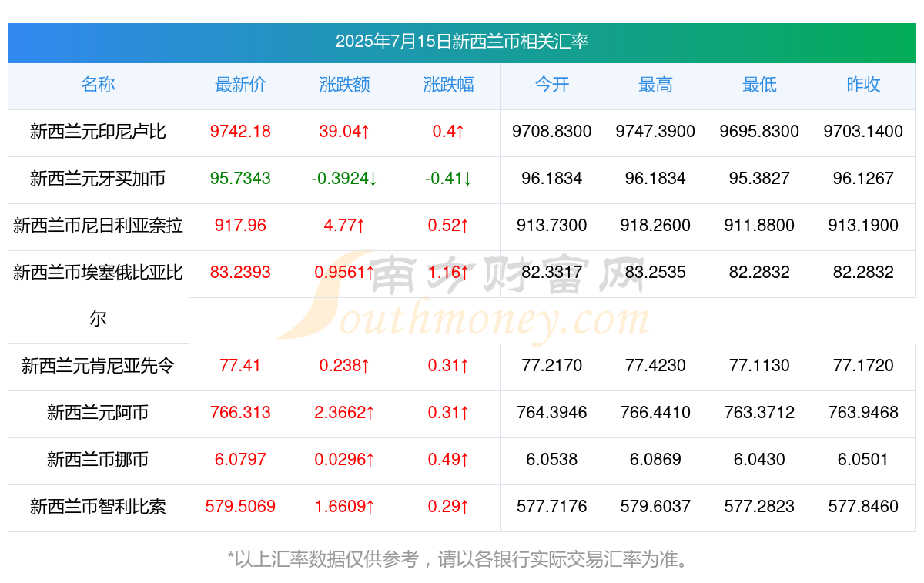
Task: Click lowest value 911.8800
Action: point(759,226)
